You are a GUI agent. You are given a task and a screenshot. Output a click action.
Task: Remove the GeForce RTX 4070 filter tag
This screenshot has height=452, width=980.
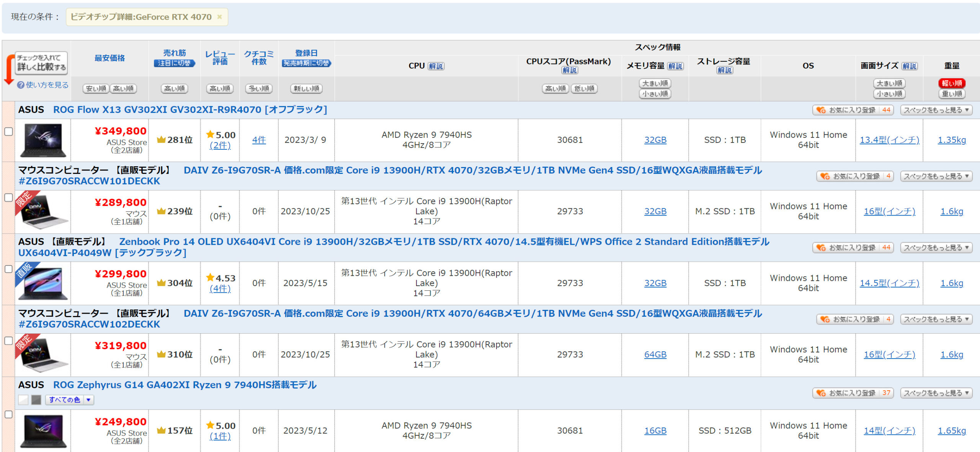pyautogui.click(x=219, y=17)
